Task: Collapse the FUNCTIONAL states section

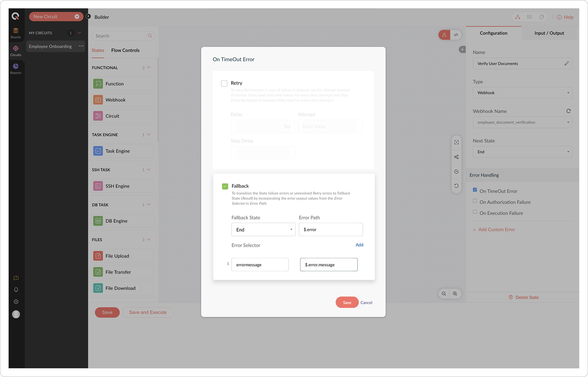Action: click(x=149, y=67)
